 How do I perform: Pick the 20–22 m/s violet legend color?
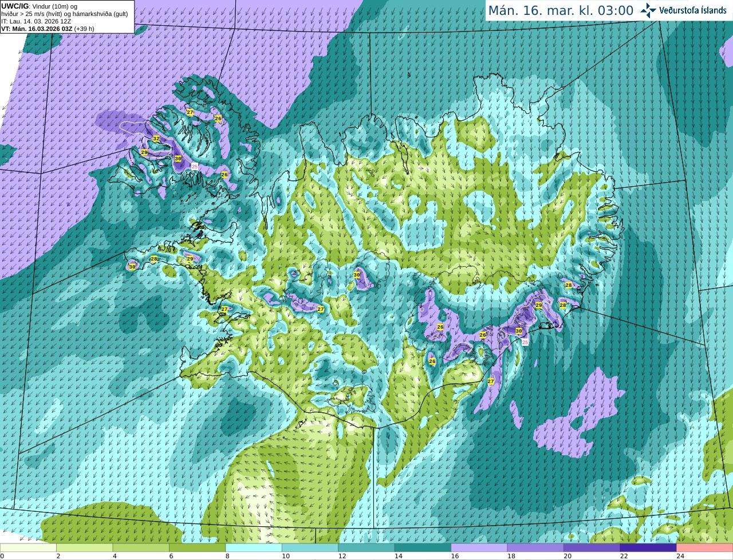pos(592,547)
